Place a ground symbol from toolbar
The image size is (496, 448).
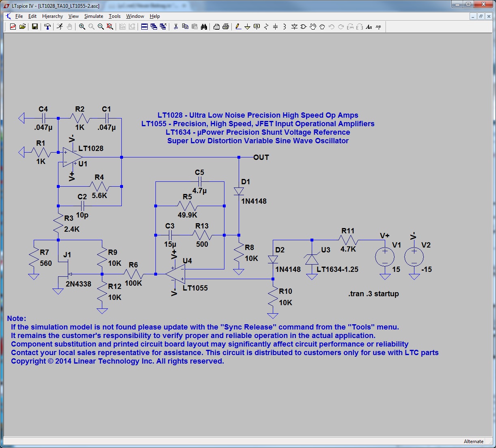[247, 27]
